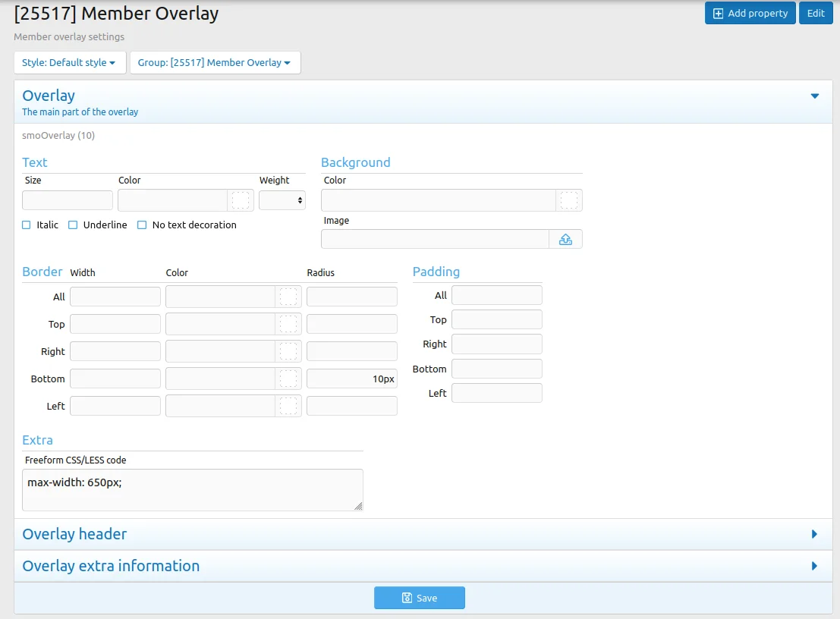This screenshot has height=619, width=840.
Task: Click the Padding All input field
Action: pyautogui.click(x=496, y=295)
